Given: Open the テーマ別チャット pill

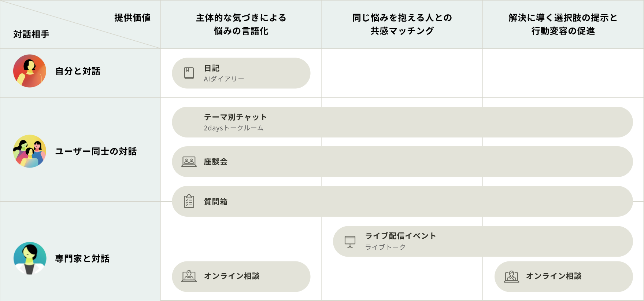Looking at the screenshot, I should click(402, 122).
